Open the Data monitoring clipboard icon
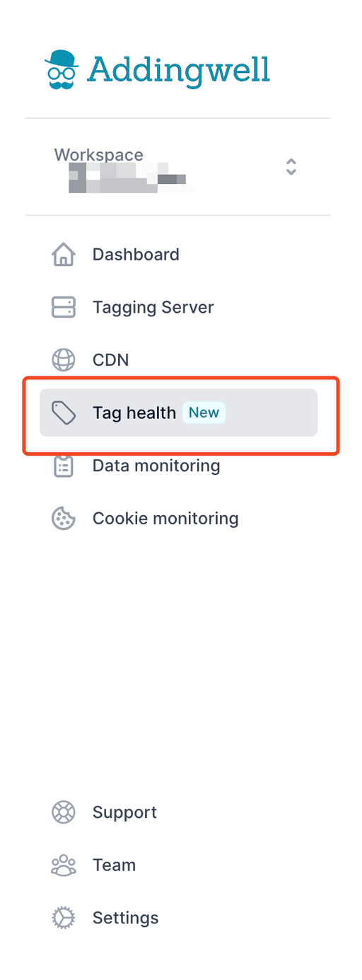 point(64,466)
